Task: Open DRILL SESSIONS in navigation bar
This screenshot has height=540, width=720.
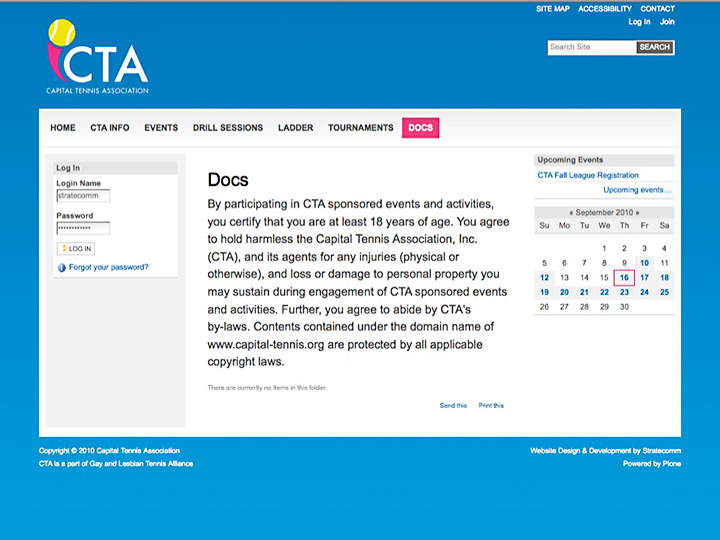Action: [228, 128]
